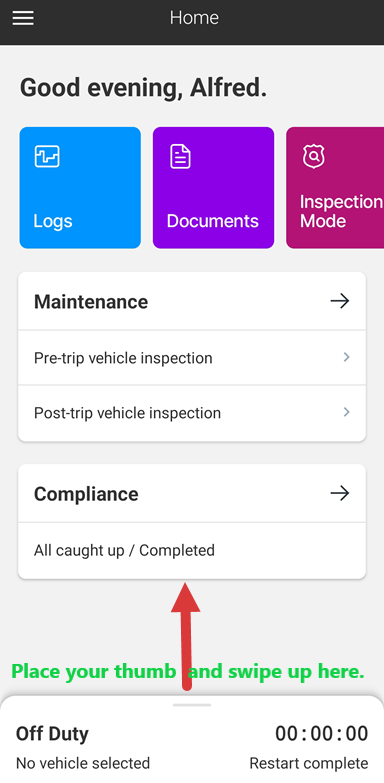The height and width of the screenshot is (783, 384).
Task: Tap the Maintenance heading
Action: [91, 302]
